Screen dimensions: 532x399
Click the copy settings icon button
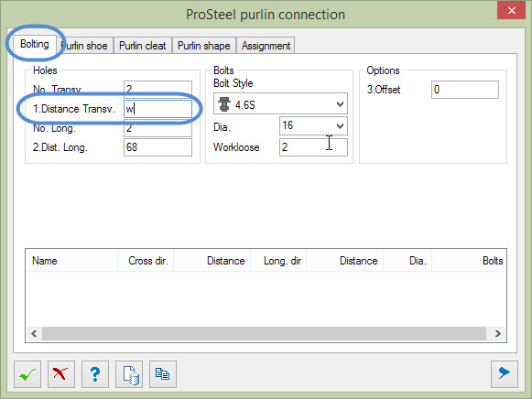tap(163, 374)
